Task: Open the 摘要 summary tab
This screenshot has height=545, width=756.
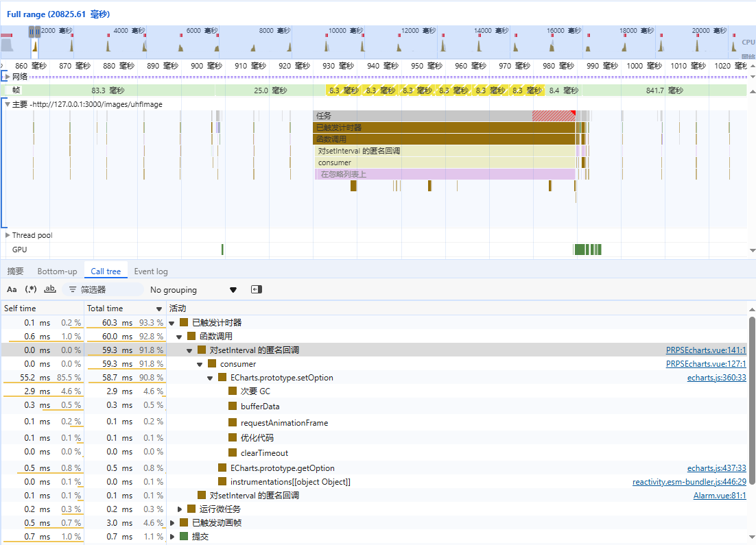Action: [x=15, y=271]
